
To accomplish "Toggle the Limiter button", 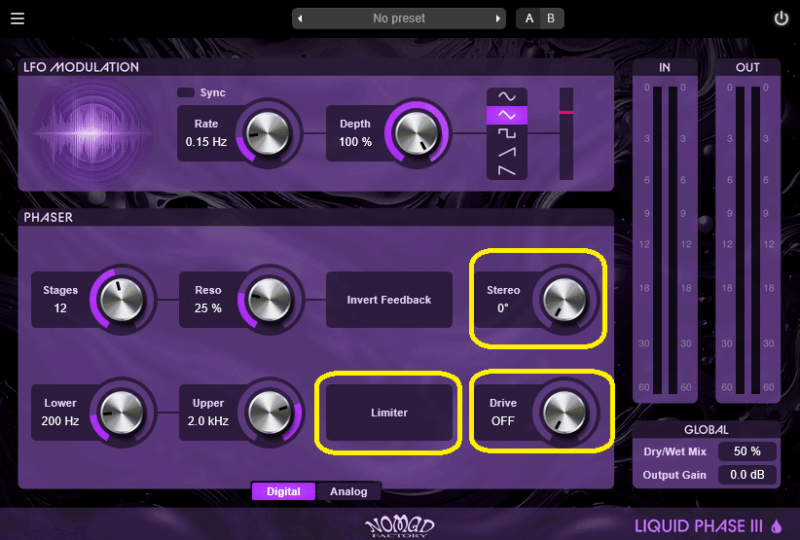I will (x=389, y=412).
